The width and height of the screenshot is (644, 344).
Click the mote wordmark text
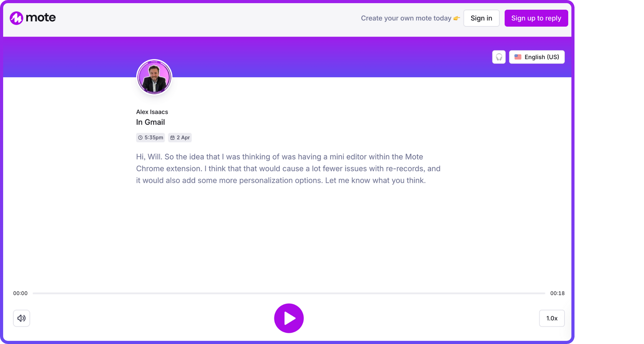coord(41,18)
